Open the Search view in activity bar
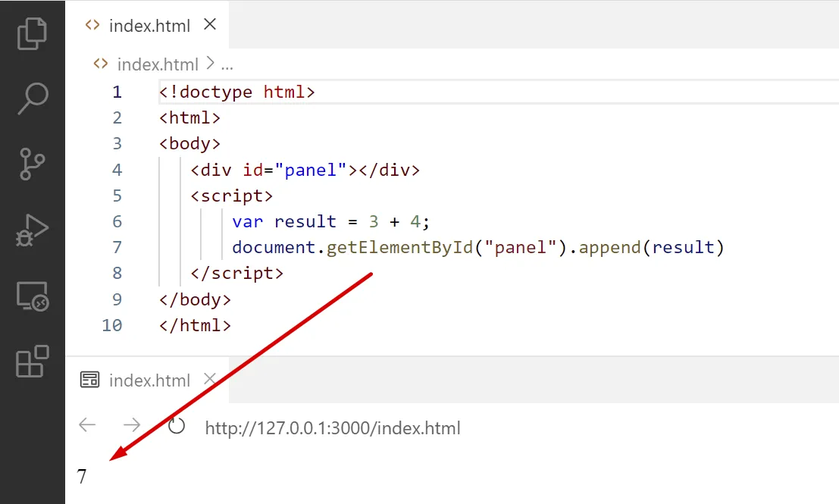Viewport: 839px width, 504px height. click(32, 98)
